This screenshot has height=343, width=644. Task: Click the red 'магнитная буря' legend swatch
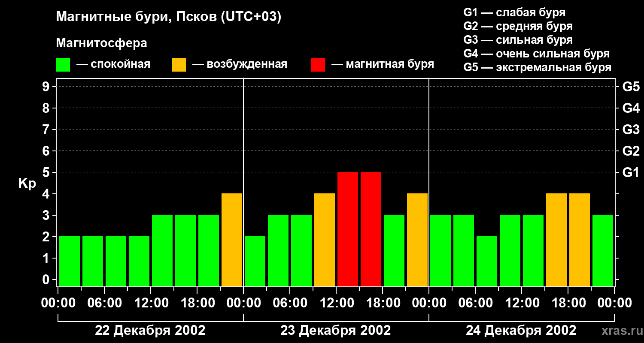[x=318, y=65]
